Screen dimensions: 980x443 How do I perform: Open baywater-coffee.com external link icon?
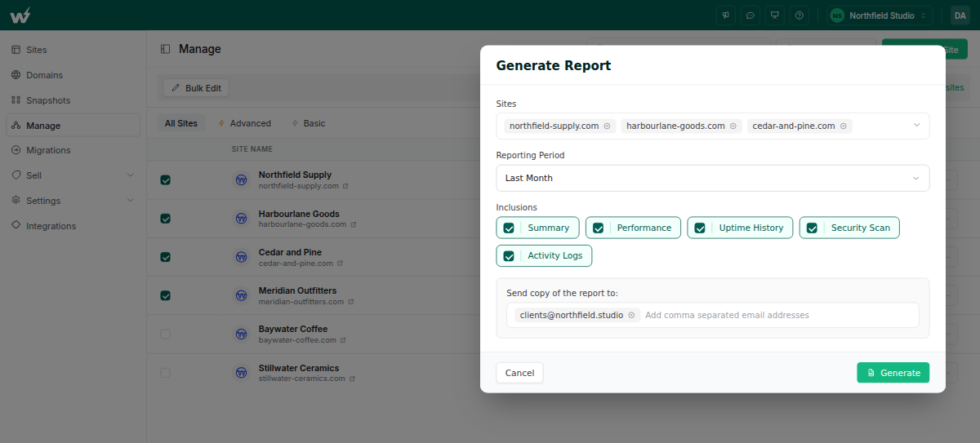[x=344, y=340]
